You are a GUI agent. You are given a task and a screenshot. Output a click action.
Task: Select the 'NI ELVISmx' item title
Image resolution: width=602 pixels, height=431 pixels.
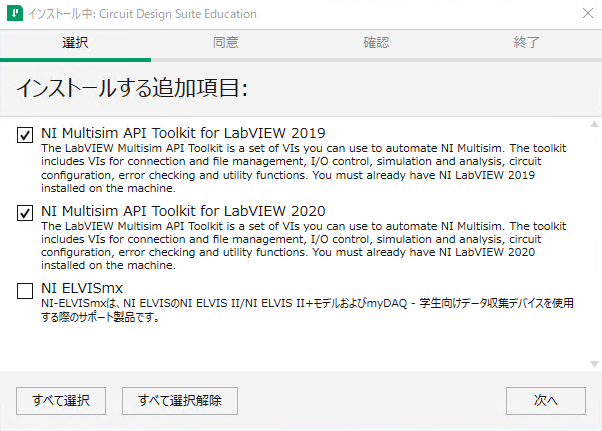82,288
